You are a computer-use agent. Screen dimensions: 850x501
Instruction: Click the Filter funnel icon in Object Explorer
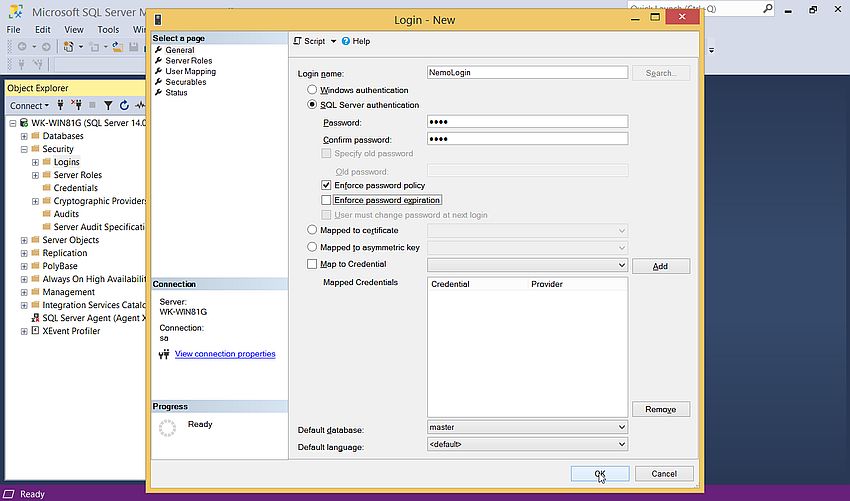click(x=108, y=105)
